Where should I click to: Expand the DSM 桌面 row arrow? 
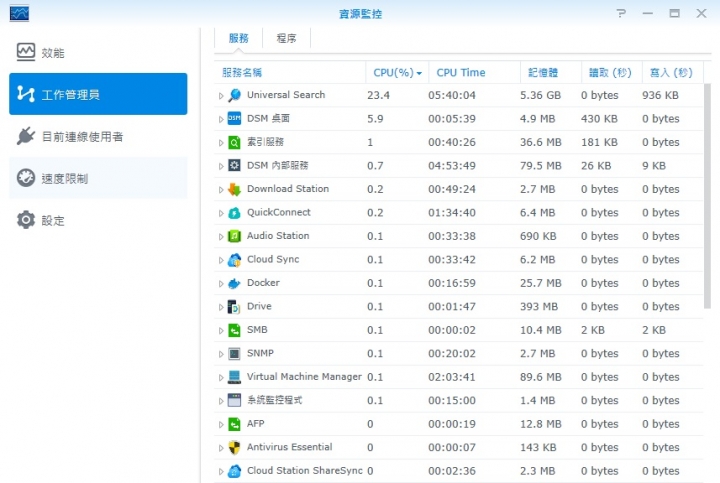pos(221,119)
